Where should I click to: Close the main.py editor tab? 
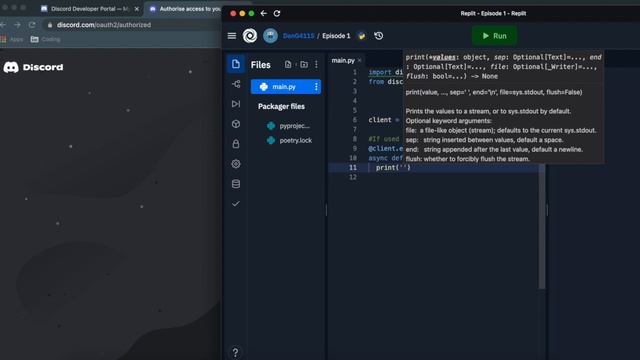[360, 60]
